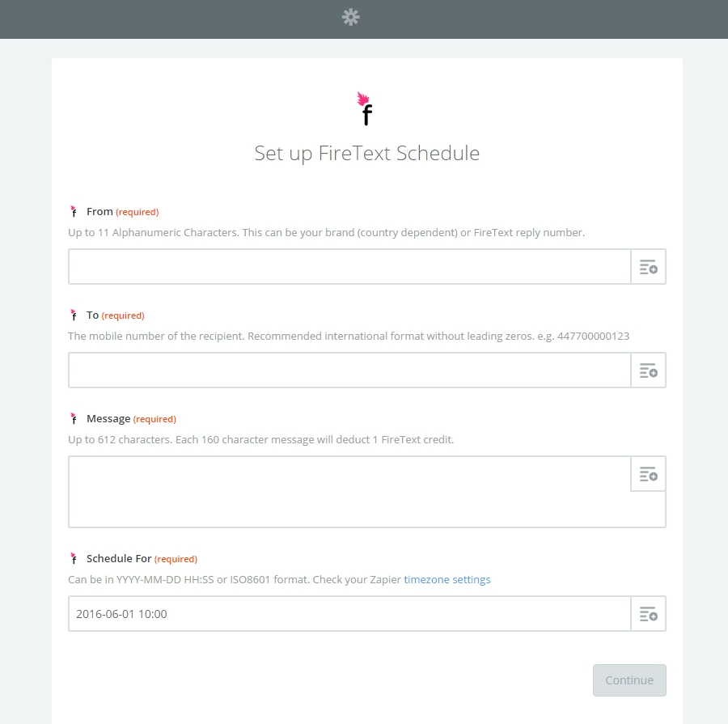This screenshot has height=724, width=728.
Task: Click FireText icon beside From label
Action: tap(74, 211)
